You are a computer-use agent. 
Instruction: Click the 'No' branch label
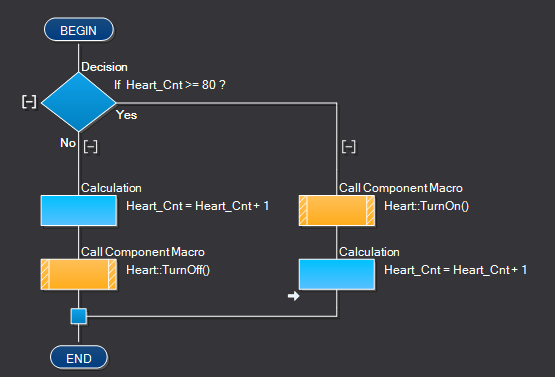pyautogui.click(x=68, y=143)
